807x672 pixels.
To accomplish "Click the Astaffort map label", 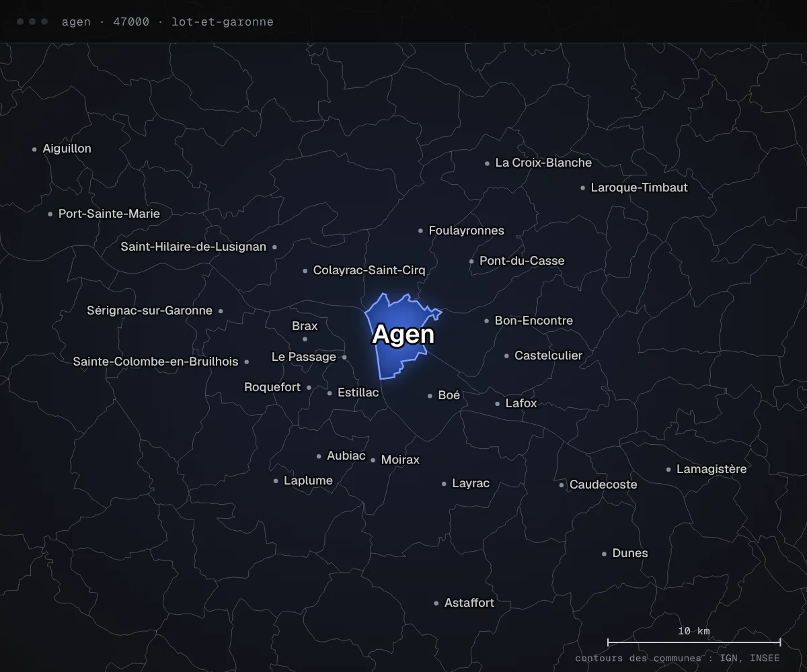I will (469, 603).
